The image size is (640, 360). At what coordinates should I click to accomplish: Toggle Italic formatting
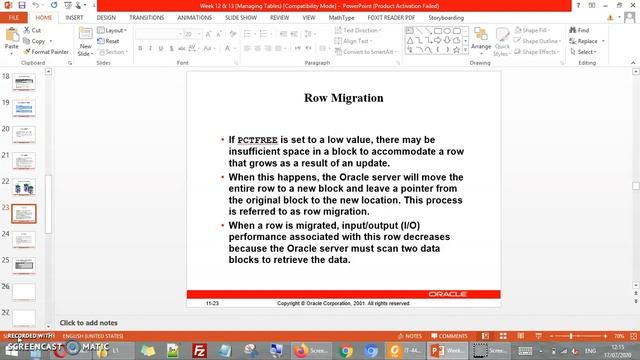151,49
